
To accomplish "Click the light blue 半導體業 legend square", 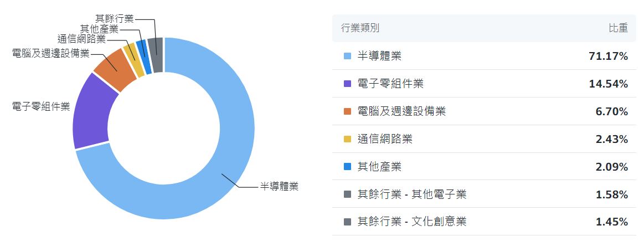I will click(348, 56).
